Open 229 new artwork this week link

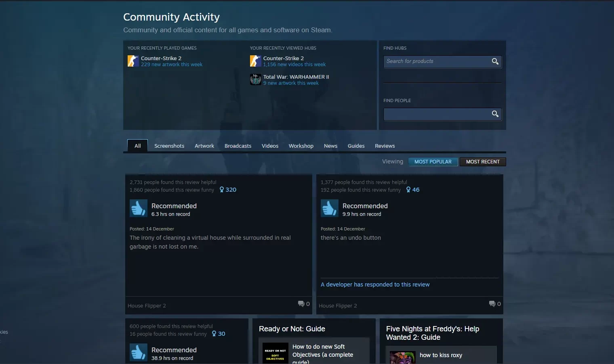tap(172, 65)
